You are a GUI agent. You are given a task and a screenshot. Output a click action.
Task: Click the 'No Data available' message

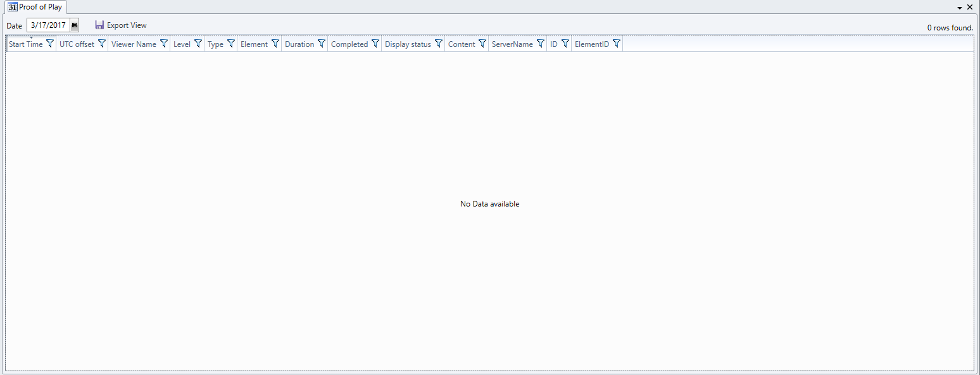[x=490, y=204]
